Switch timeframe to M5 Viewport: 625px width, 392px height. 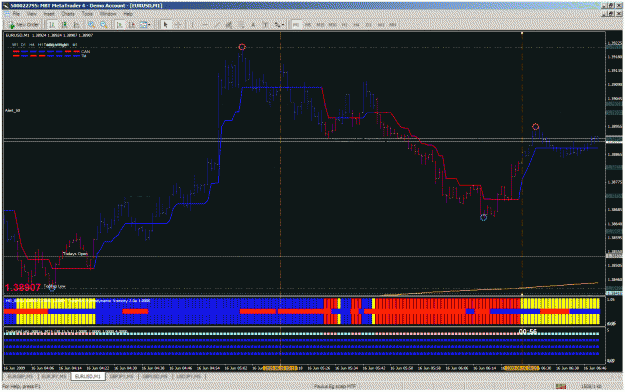point(308,25)
